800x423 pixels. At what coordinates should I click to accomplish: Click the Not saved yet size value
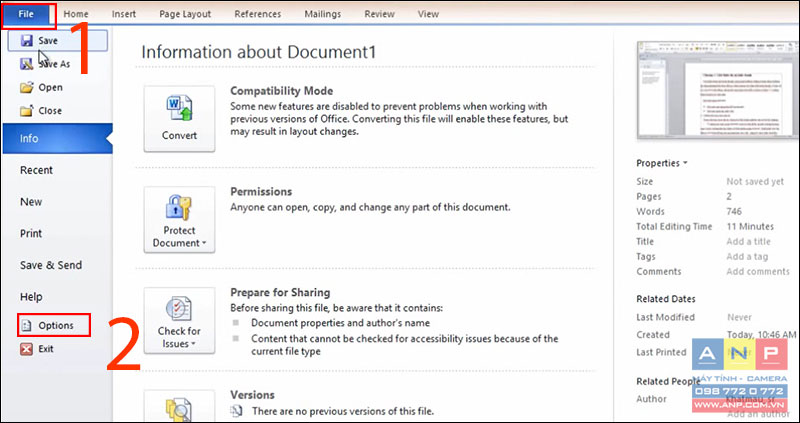[x=755, y=181]
